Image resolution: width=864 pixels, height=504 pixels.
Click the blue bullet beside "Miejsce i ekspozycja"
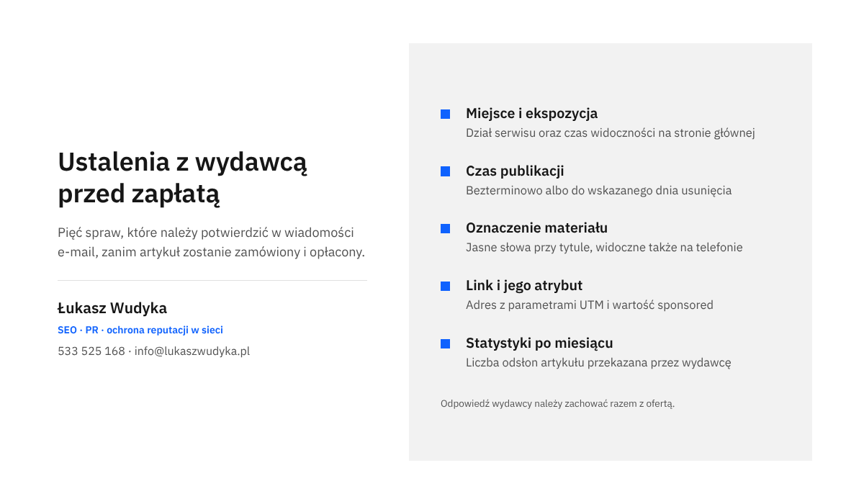point(445,114)
